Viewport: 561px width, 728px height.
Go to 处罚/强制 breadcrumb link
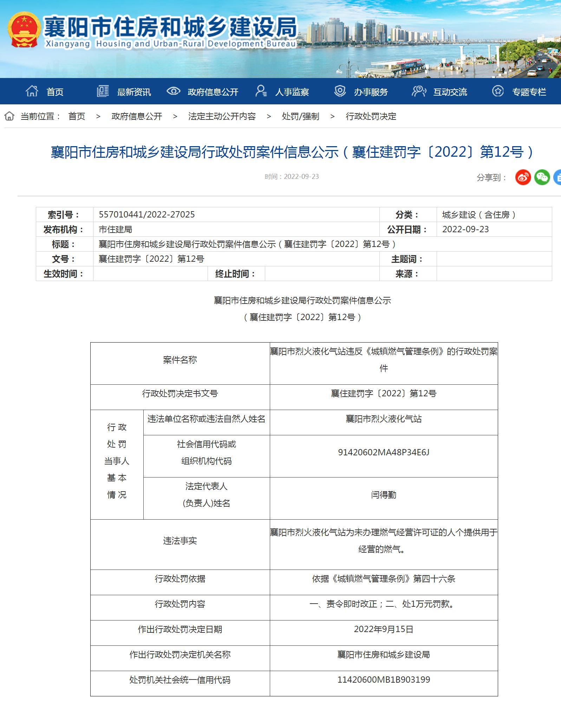click(x=300, y=116)
